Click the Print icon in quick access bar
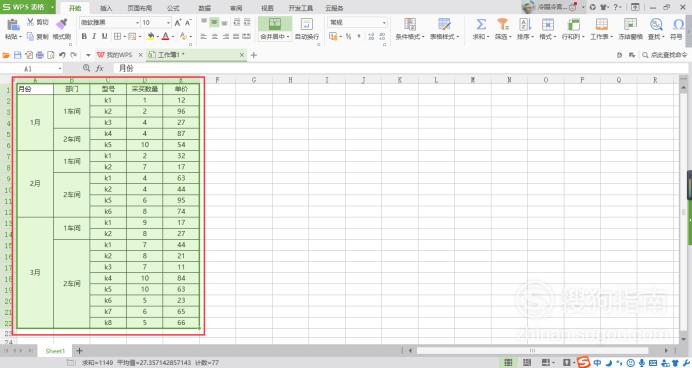 [x=40, y=55]
